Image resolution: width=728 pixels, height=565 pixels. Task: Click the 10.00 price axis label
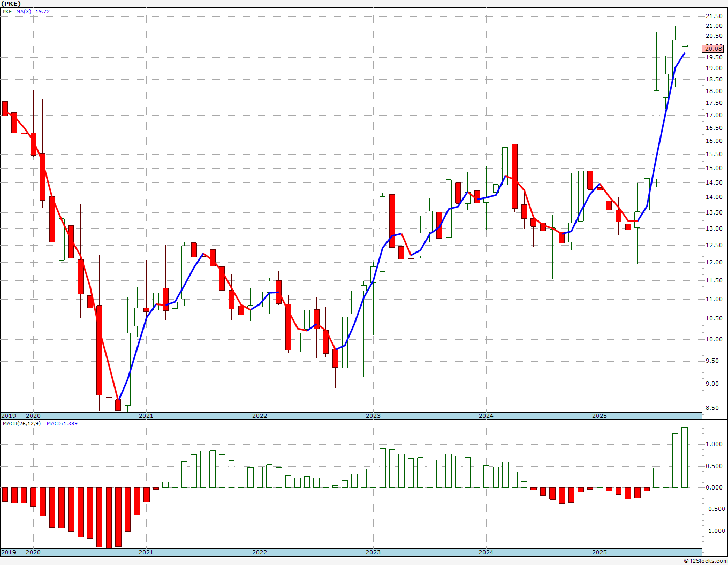pos(714,340)
